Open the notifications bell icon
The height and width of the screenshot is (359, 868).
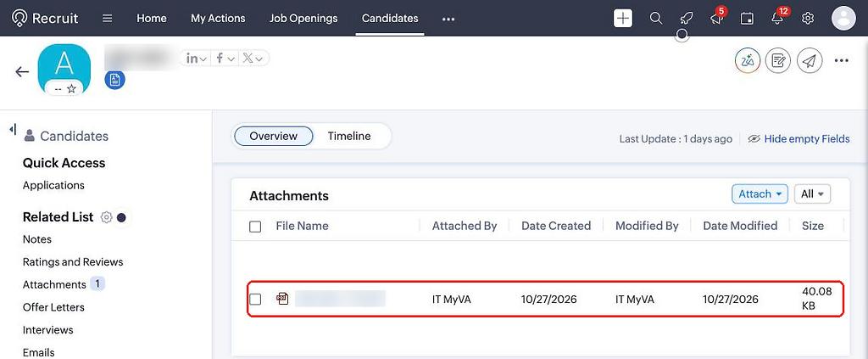coord(777,19)
